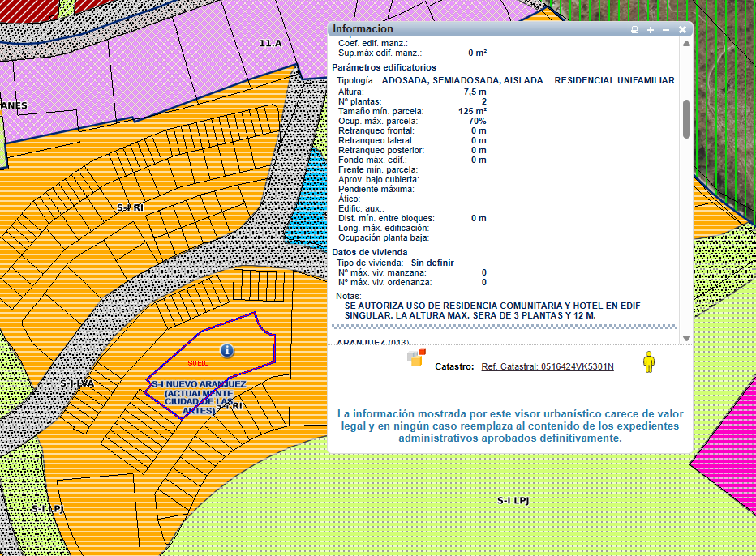756x556 pixels.
Task: Select the 11.A zone label on map
Action: coord(270,42)
